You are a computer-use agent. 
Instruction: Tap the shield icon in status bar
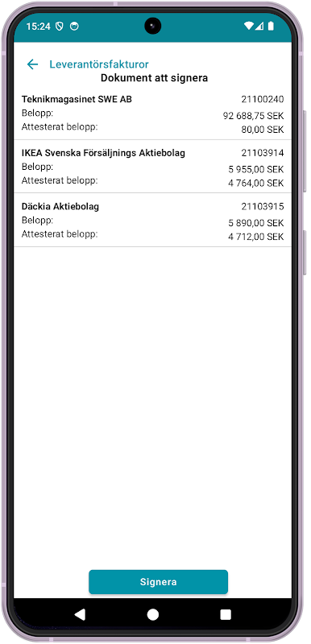click(60, 27)
